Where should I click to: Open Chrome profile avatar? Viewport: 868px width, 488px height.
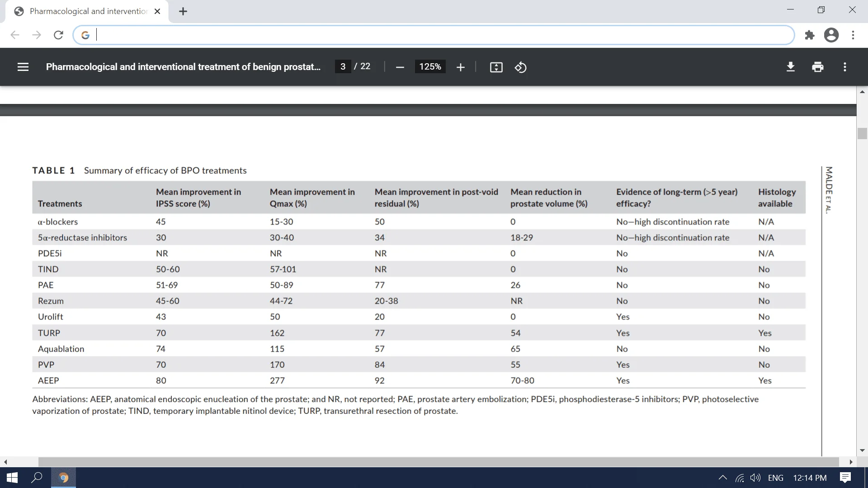pos(831,35)
